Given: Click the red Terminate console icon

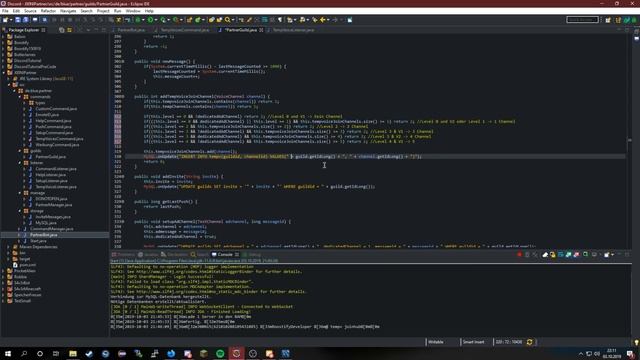Looking at the screenshot, I should pos(519,254).
